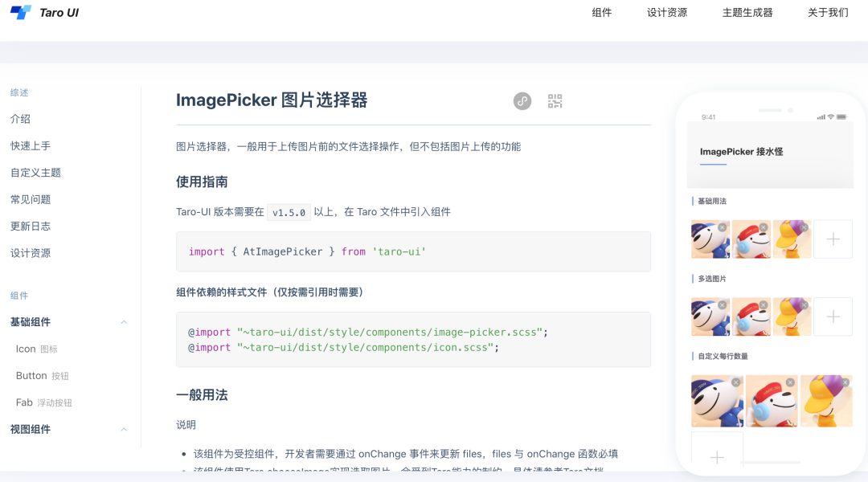
Task: Click the v1.5.0 version badge
Action: click(289, 212)
